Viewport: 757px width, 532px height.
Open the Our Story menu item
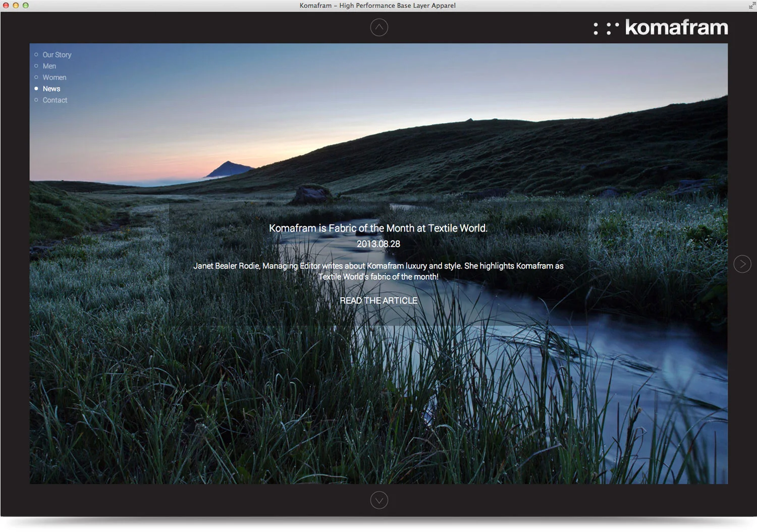tap(57, 54)
